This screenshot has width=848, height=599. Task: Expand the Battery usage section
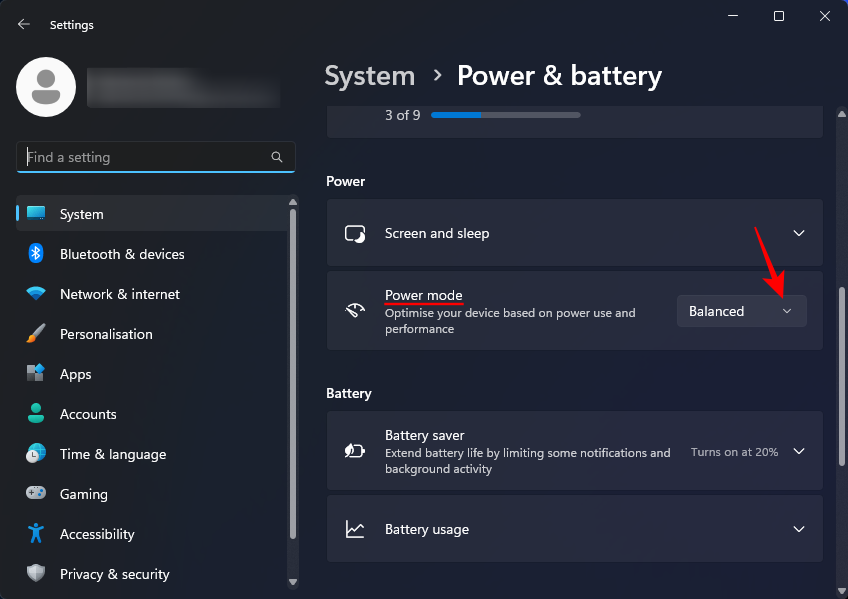[798, 529]
